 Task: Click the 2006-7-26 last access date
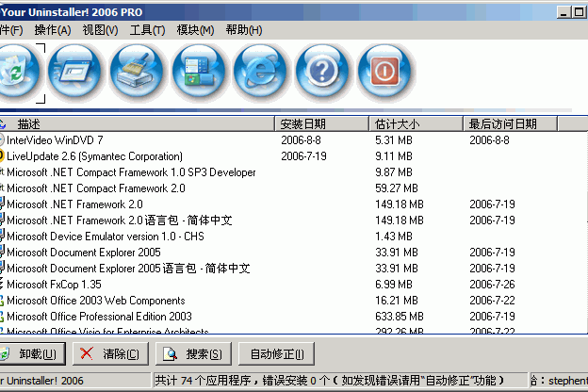(x=492, y=285)
